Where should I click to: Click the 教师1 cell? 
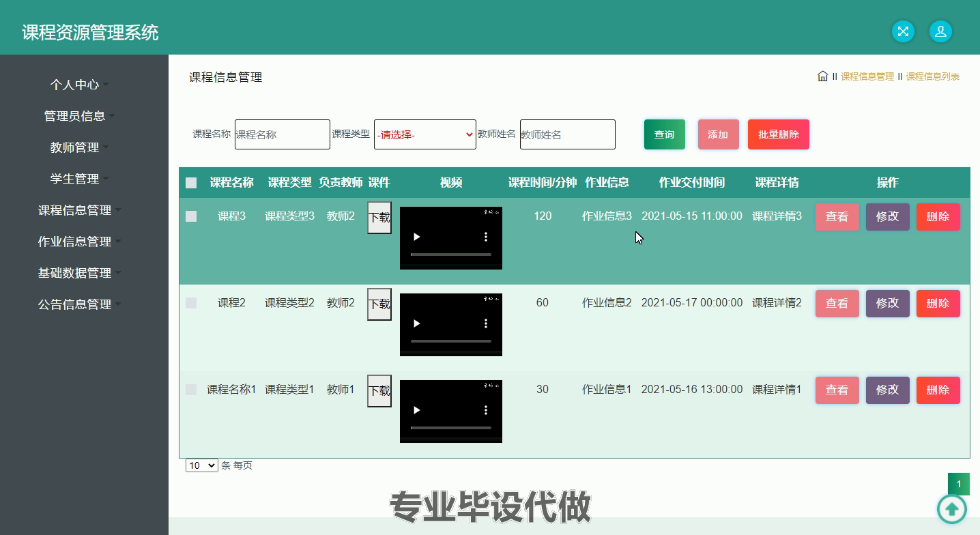pyautogui.click(x=341, y=390)
